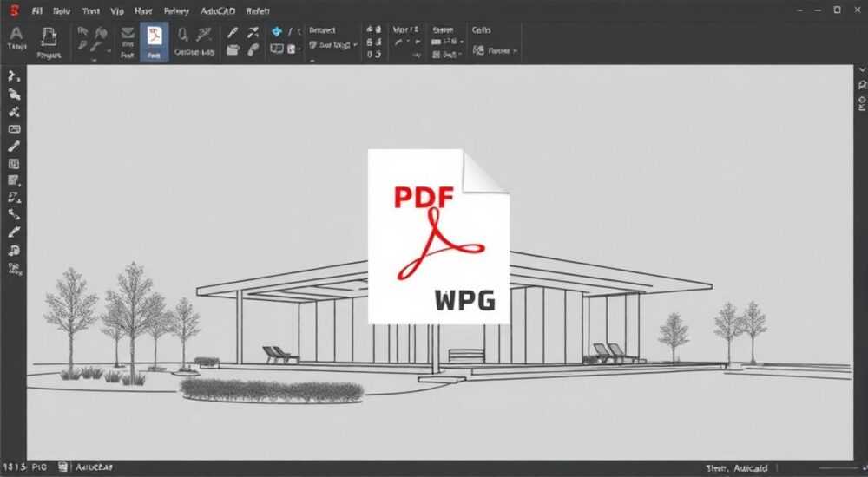Click the red app logo in title bar
Screen dimensions: 868x477
tap(14, 10)
